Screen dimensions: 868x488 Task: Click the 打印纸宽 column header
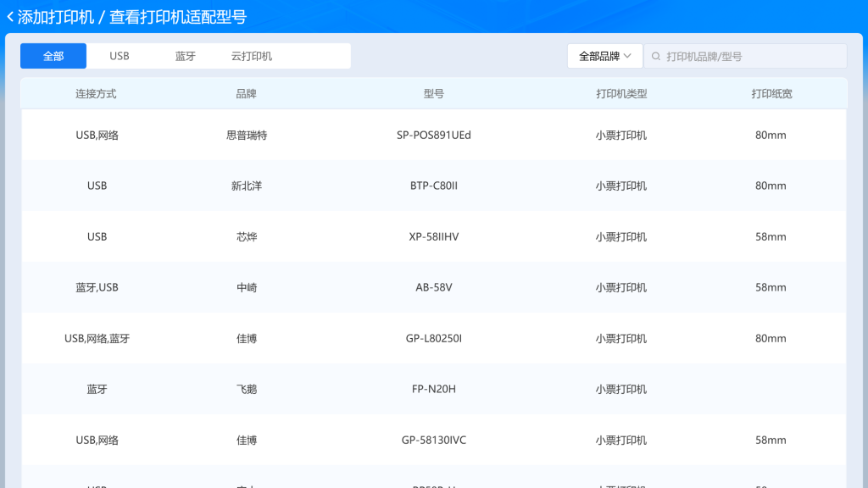771,94
